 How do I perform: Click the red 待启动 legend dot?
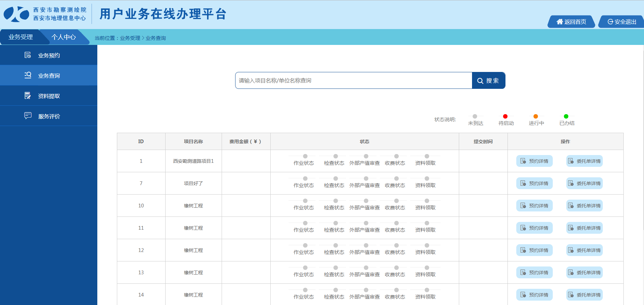[505, 116]
